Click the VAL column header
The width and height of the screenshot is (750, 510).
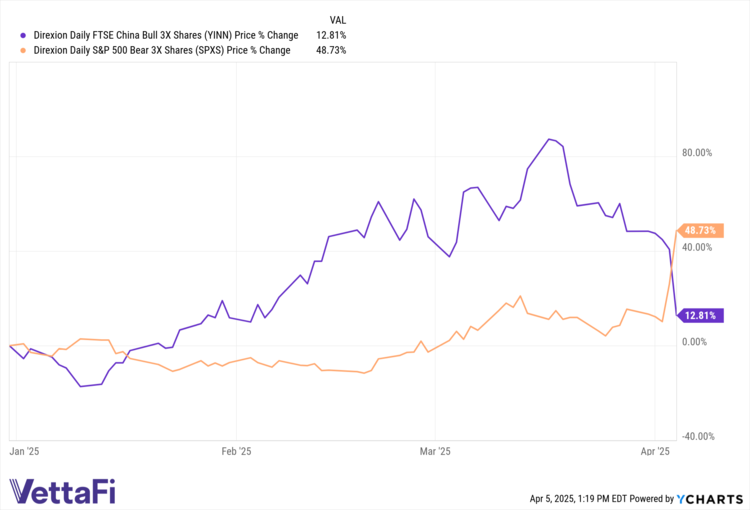[338, 19]
